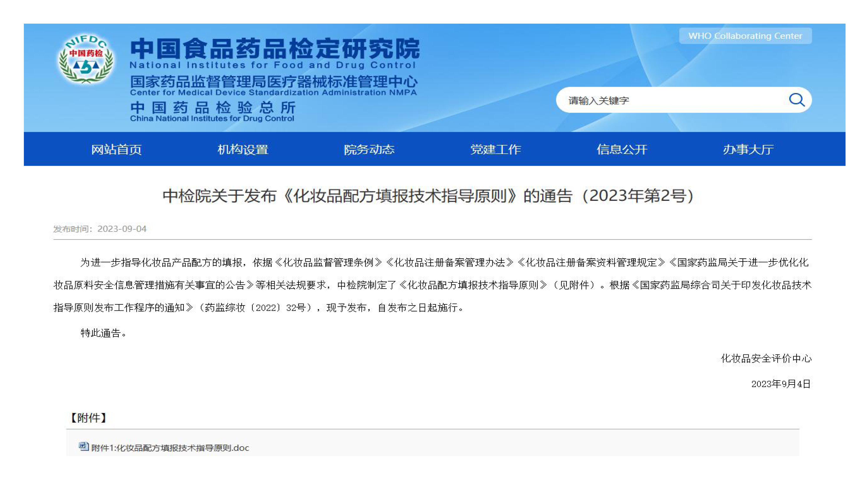Select 院务动态 in navigation bar
Screen dimensions: 868x488
coord(369,149)
